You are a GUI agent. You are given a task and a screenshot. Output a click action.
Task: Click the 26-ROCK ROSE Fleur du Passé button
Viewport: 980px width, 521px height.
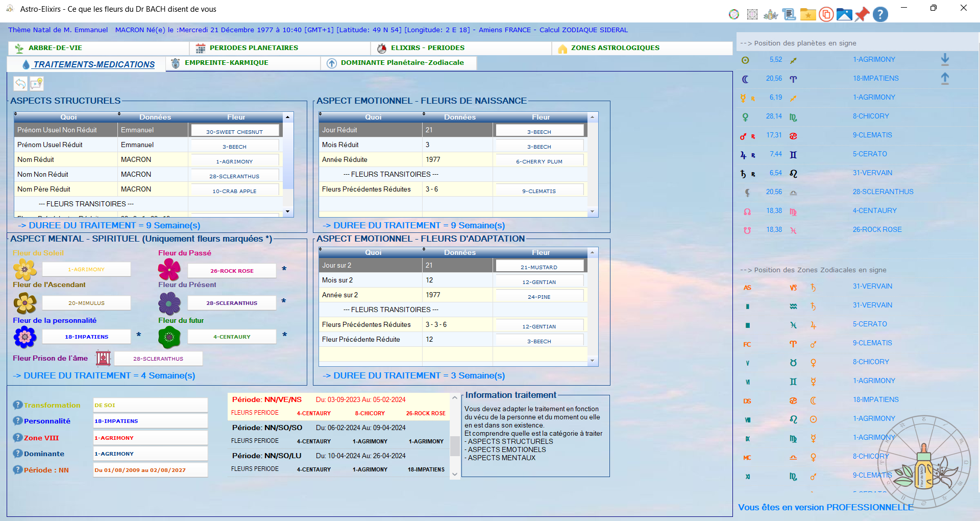[x=232, y=271]
